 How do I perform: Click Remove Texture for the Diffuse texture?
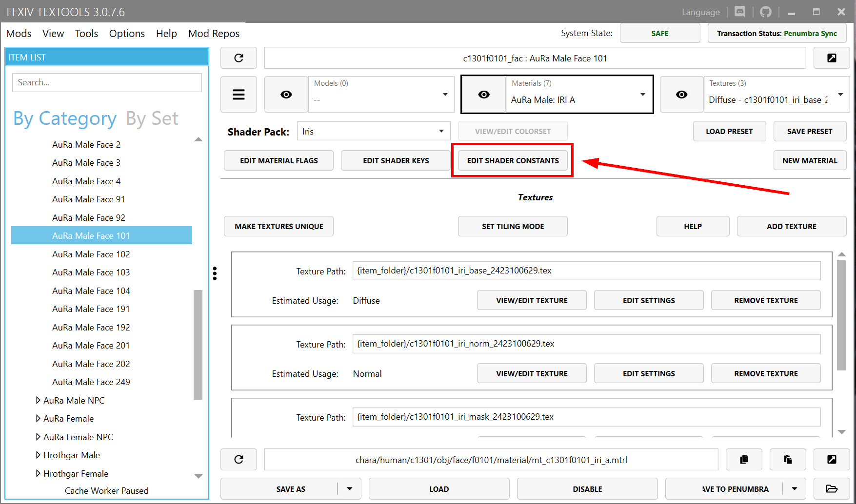coord(766,300)
